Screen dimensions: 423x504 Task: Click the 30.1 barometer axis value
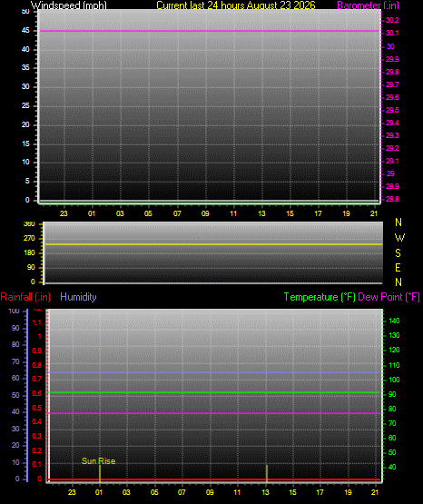[x=392, y=33]
